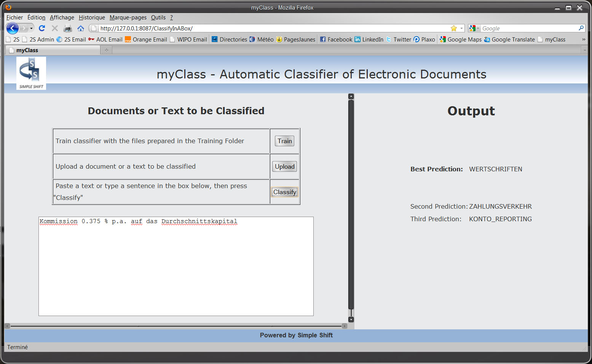Click the vertical scrollbar up arrow
592x364 pixels.
pyautogui.click(x=351, y=96)
